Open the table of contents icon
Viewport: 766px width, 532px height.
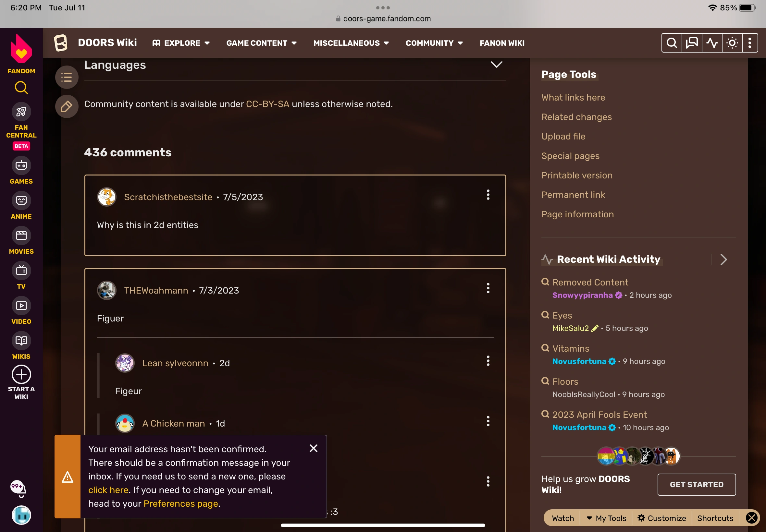[67, 77]
